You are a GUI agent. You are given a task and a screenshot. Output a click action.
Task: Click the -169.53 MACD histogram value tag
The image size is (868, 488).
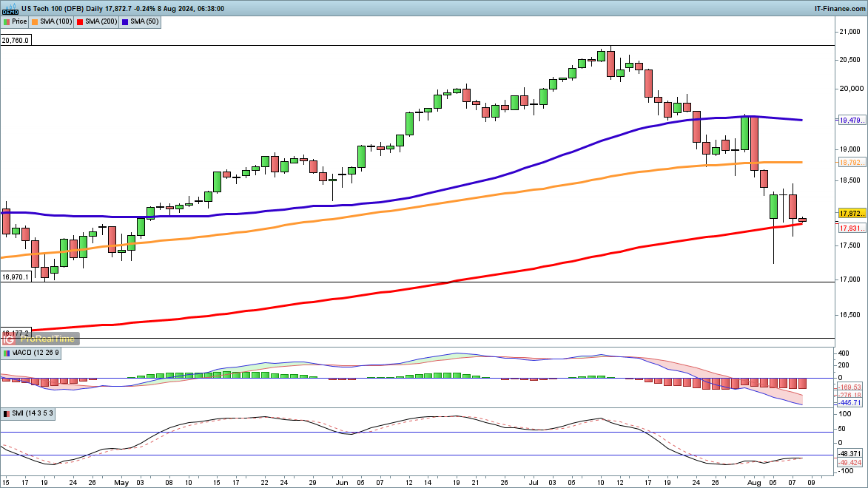tap(850, 387)
